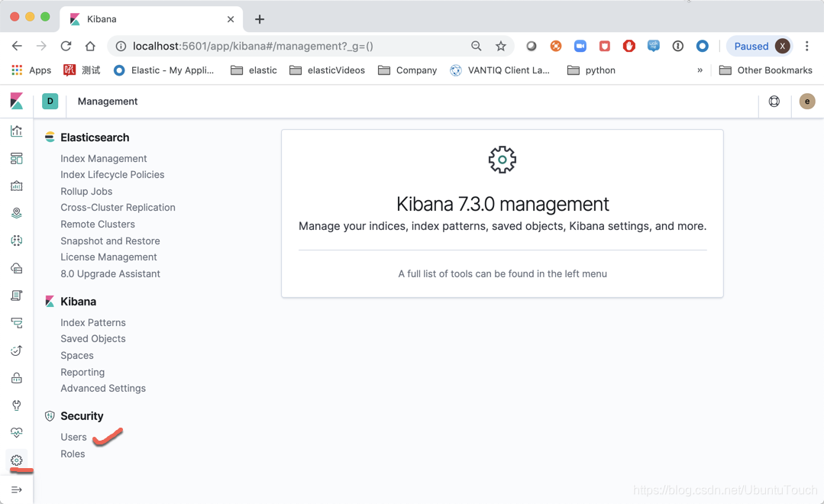The height and width of the screenshot is (504, 824).
Task: Open the Canvas icon in sidebar
Action: 16,186
